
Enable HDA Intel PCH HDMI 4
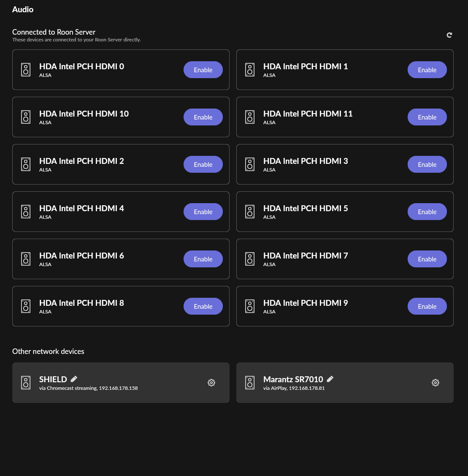click(203, 212)
